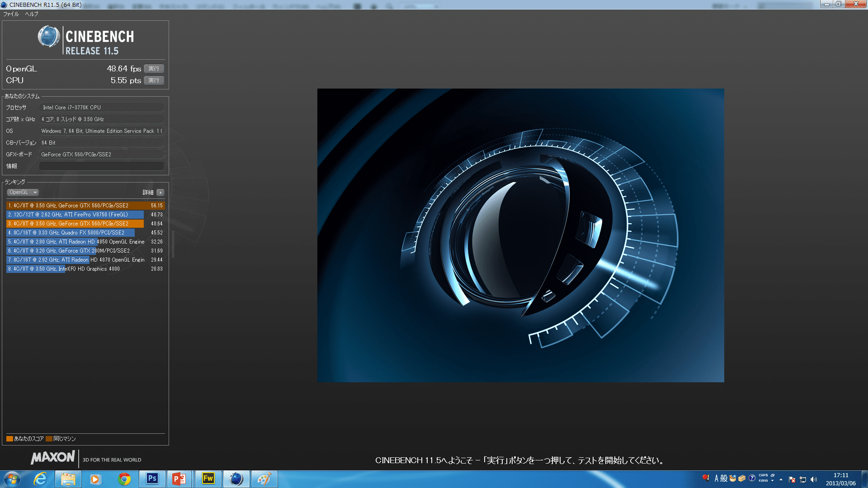The height and width of the screenshot is (488, 868).
Task: Click the IME 般 conversion mode indicator
Action: point(724,479)
